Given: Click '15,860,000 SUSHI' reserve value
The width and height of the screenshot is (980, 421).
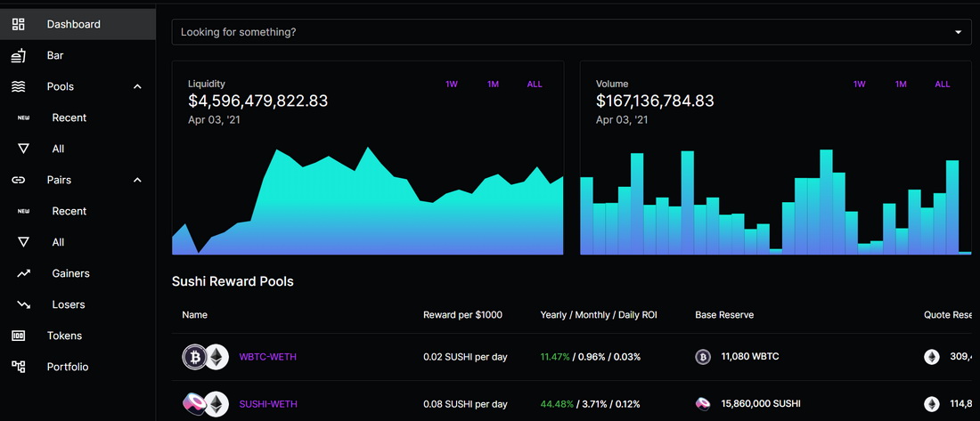Looking at the screenshot, I should coord(761,403).
